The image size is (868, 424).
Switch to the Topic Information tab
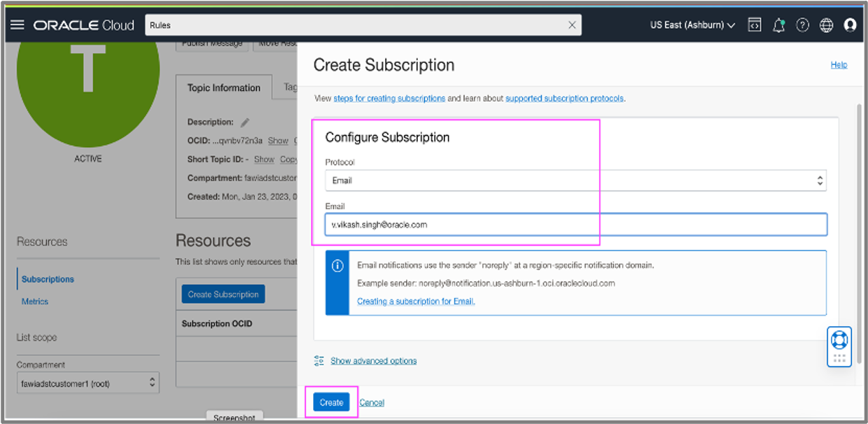tap(224, 87)
